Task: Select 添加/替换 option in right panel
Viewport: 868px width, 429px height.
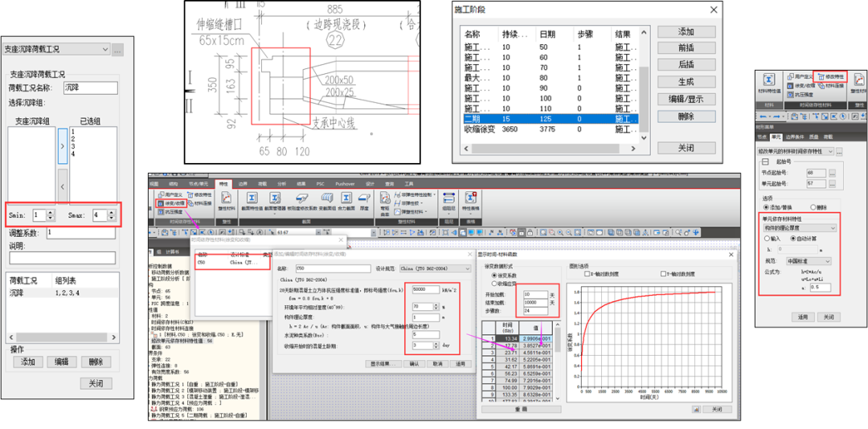Action: coord(778,207)
